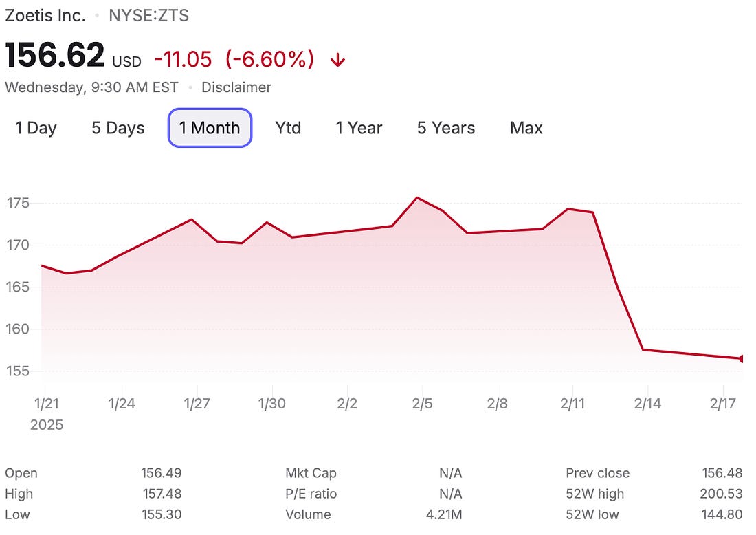The height and width of the screenshot is (535, 756).
Task: Select the 1 Day range tab
Action: pos(36,128)
